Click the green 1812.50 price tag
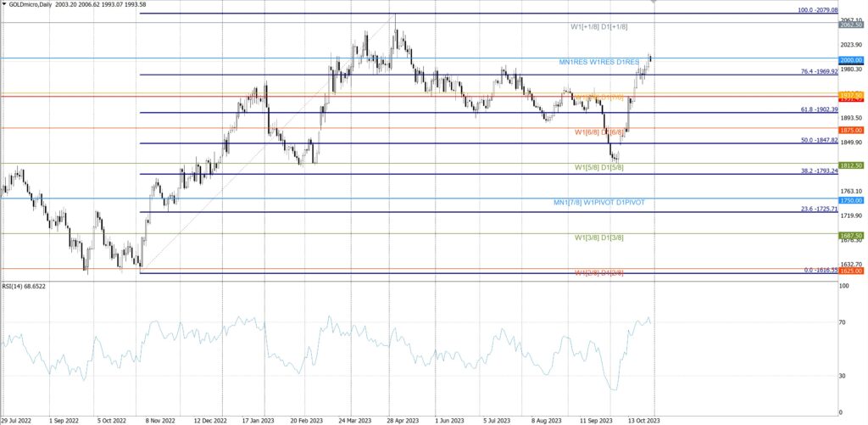 point(850,165)
